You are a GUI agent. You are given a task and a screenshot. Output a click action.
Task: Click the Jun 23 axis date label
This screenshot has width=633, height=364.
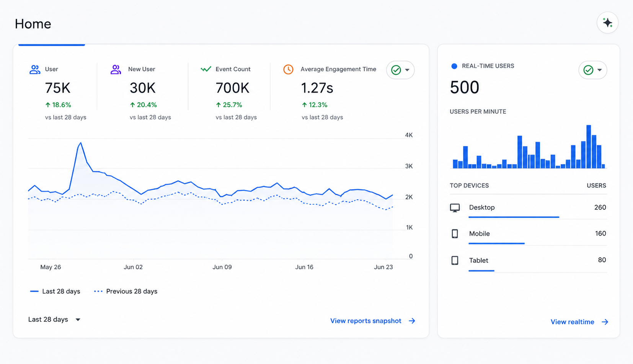pyautogui.click(x=383, y=267)
